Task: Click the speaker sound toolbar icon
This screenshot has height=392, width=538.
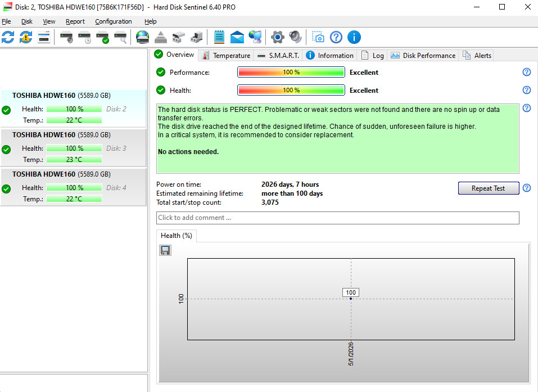Action: point(295,37)
